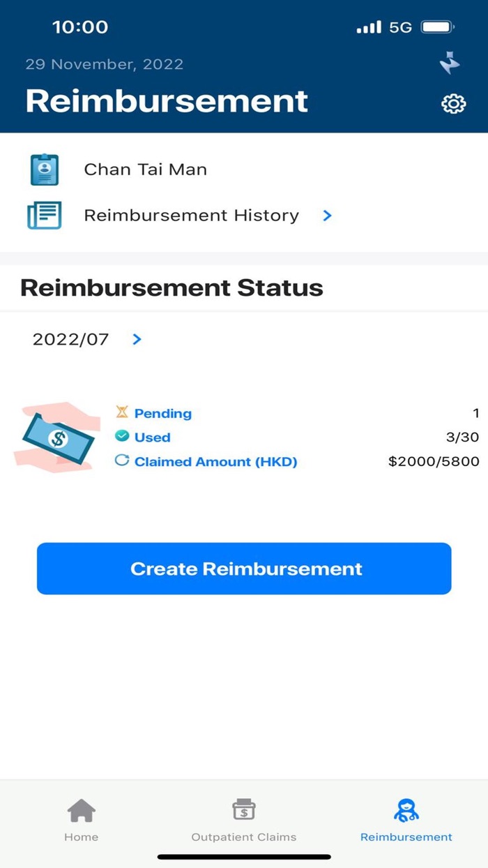488x868 pixels.
Task: Tap the Reimbursement History document icon
Action: tap(45, 216)
